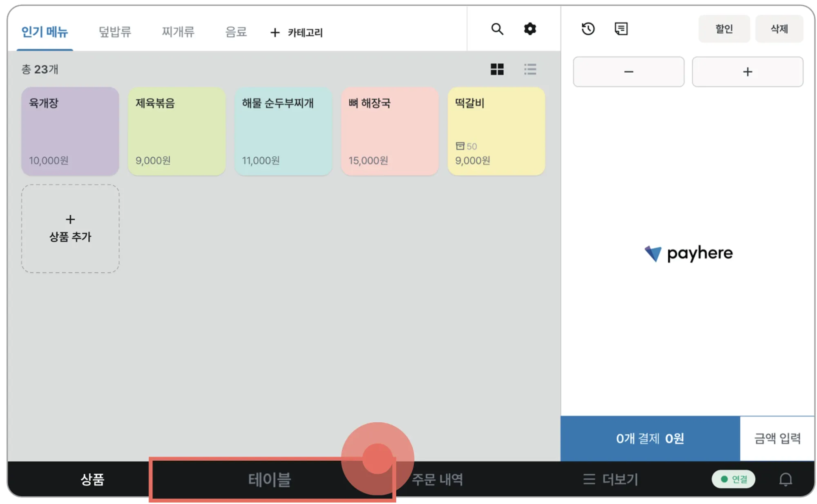Image resolution: width=817 pixels, height=504 pixels.
Task: Open settings via gear icon
Action: tap(530, 29)
